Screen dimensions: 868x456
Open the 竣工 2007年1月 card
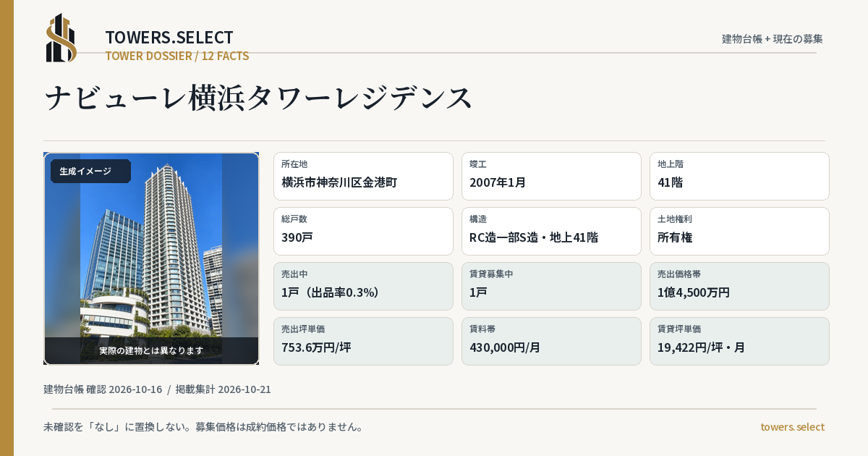pos(551,176)
